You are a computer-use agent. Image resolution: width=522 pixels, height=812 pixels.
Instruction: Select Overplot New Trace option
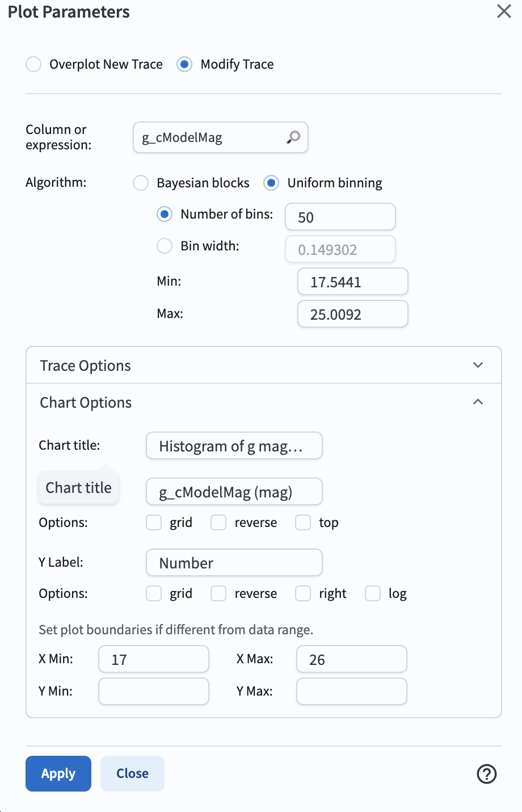click(x=34, y=64)
